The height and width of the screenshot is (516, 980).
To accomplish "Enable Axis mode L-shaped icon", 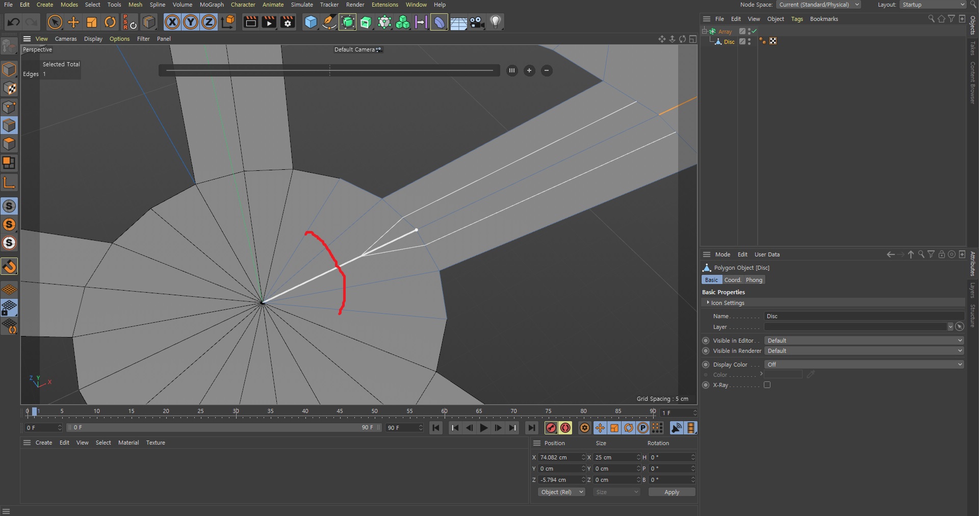I will click(x=9, y=182).
